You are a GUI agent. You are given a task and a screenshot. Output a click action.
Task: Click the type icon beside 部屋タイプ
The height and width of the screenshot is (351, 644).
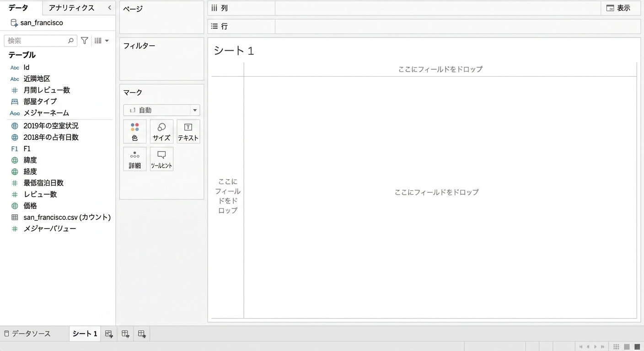15,102
